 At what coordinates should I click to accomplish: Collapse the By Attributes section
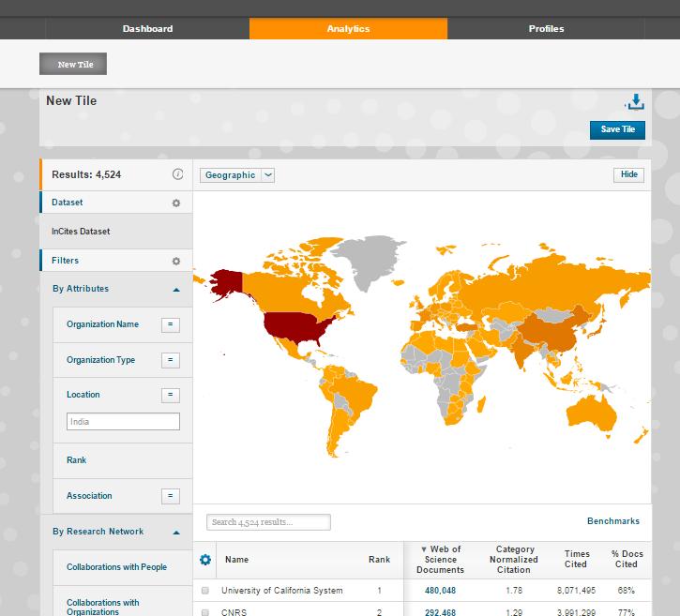pyautogui.click(x=176, y=290)
